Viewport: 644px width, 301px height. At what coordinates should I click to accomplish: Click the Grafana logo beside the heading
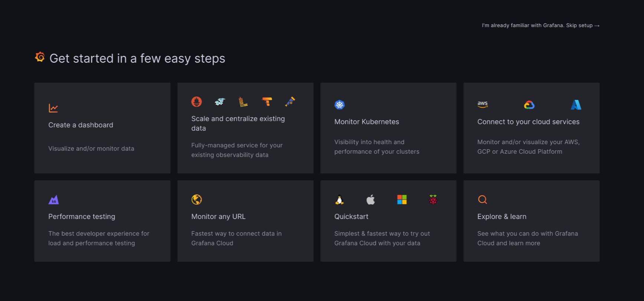pos(40,57)
